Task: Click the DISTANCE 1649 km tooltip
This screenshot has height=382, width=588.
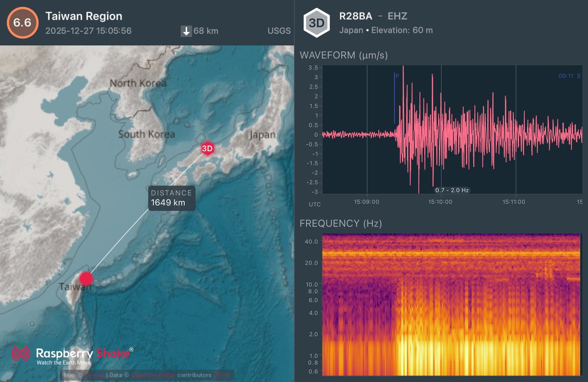Action: [x=171, y=198]
